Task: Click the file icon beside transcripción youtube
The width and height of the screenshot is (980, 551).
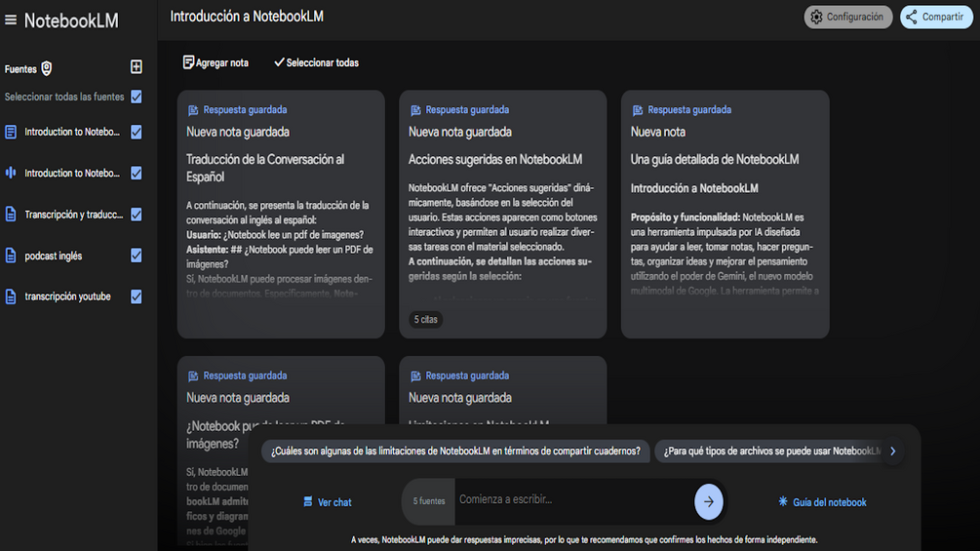Action: click(11, 296)
